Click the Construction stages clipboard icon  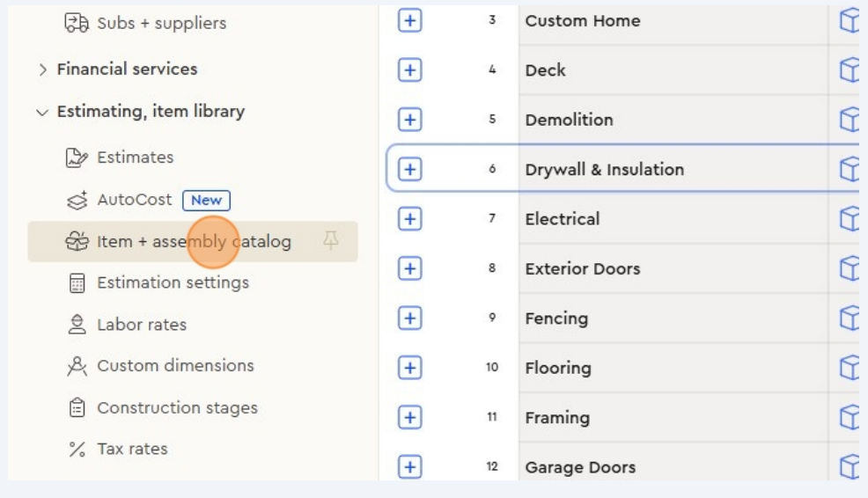coord(74,408)
